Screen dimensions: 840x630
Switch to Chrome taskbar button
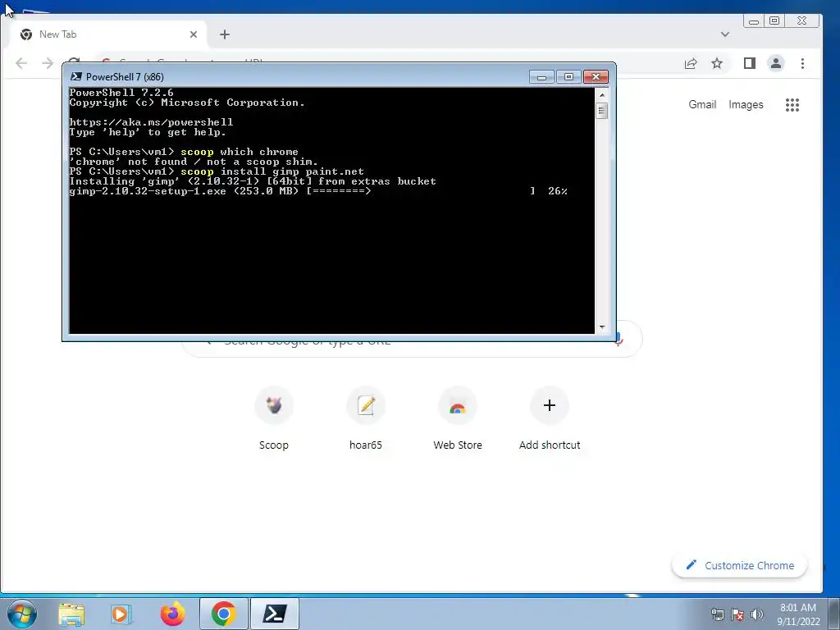pos(224,614)
